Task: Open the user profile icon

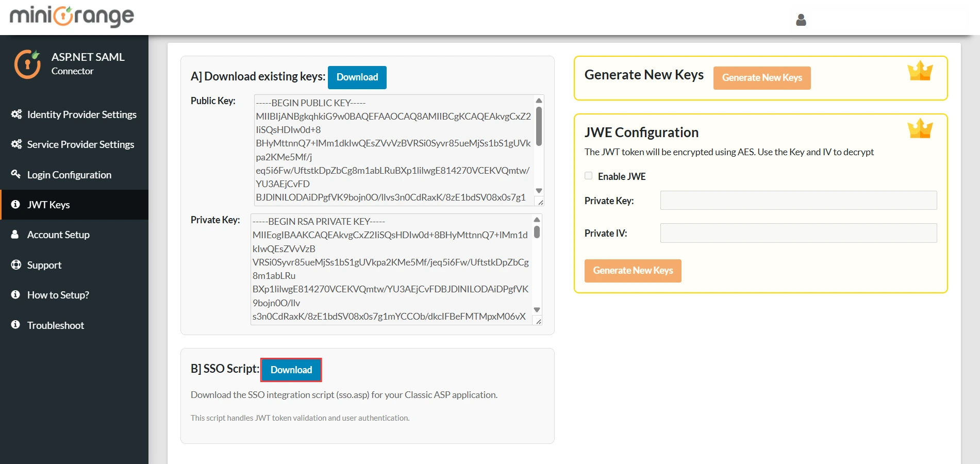Action: click(x=801, y=20)
